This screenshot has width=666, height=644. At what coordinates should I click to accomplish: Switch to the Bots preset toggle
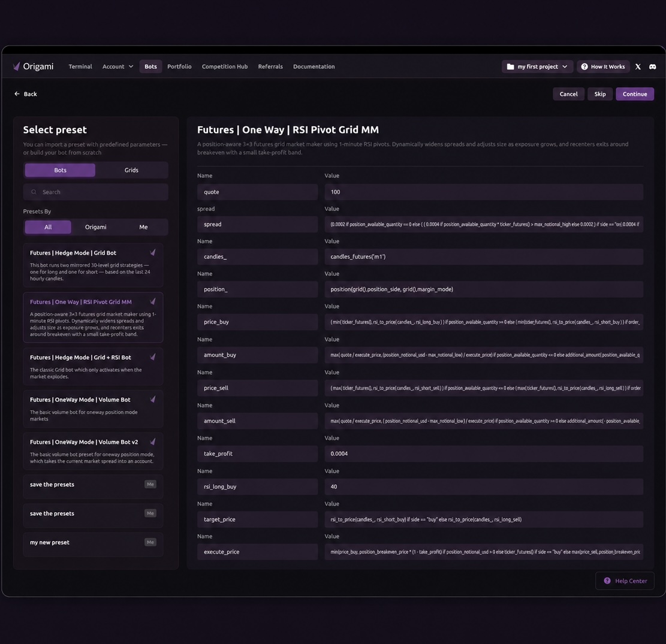pos(60,170)
